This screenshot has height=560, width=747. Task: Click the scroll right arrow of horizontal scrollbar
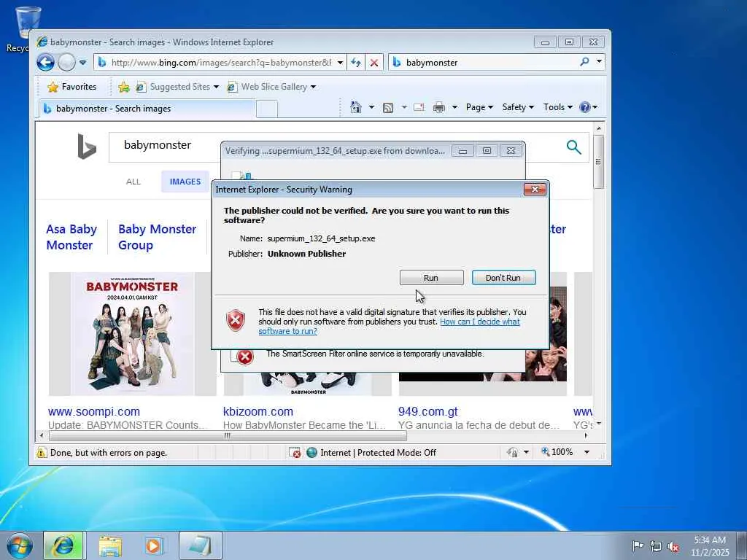click(x=586, y=435)
